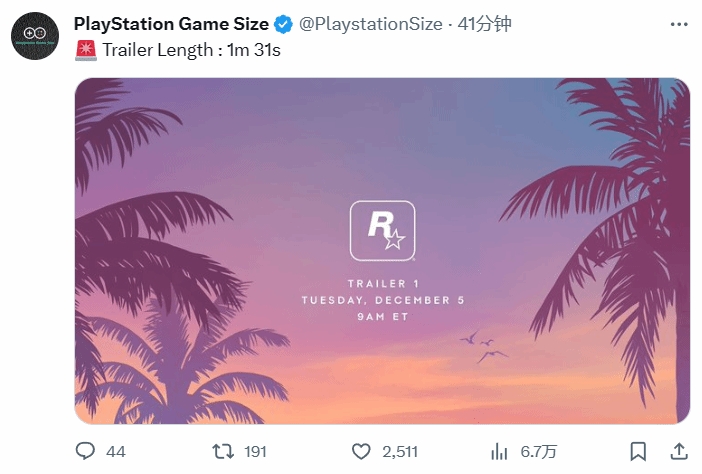
Task: Click the reply count 44
Action: click(x=115, y=452)
